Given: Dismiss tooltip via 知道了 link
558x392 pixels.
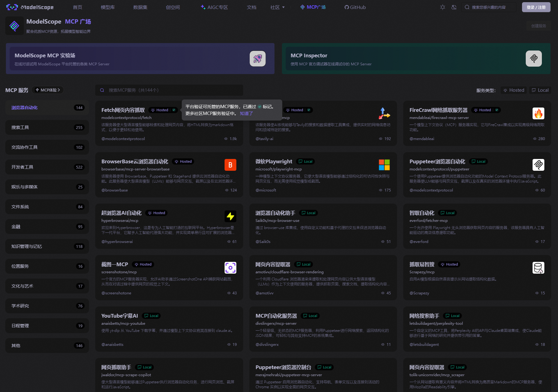Looking at the screenshot, I should pos(246,113).
